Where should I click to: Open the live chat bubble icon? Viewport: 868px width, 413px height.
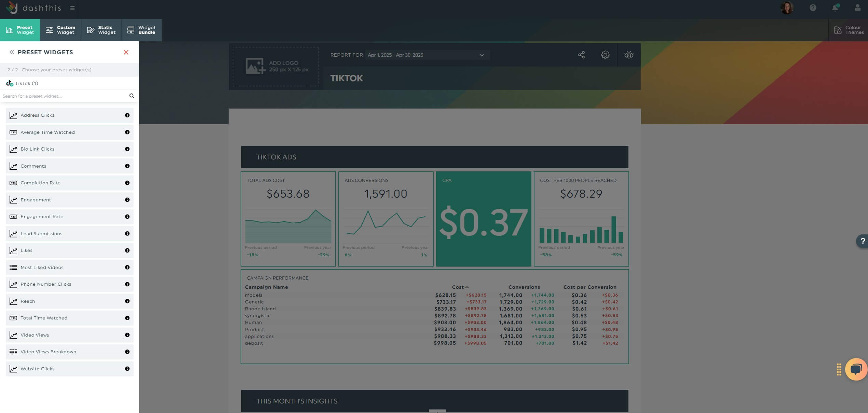click(x=856, y=369)
